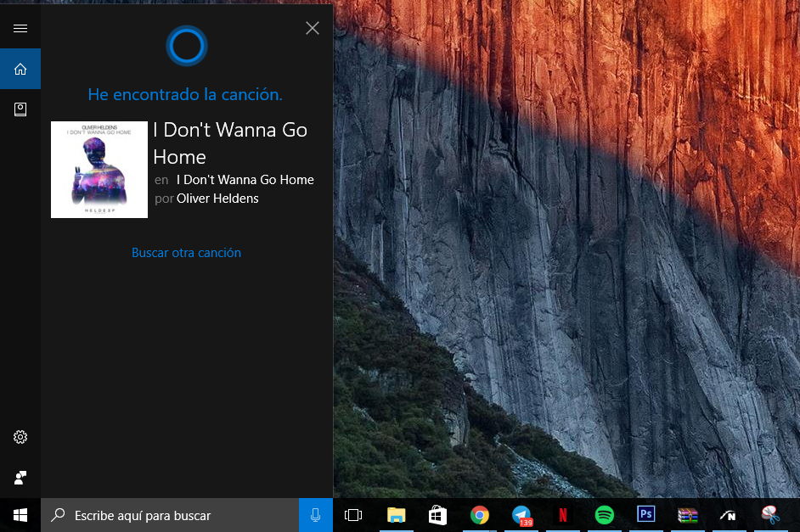Open Netflix from taskbar
This screenshot has height=532, width=800.
pos(563,515)
